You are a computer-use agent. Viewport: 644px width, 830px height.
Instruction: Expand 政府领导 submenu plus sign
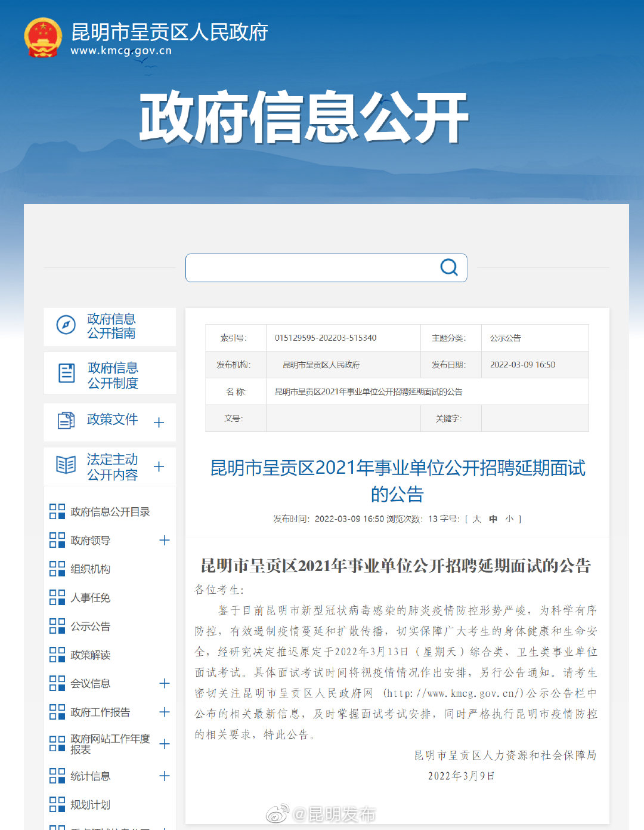click(x=165, y=540)
